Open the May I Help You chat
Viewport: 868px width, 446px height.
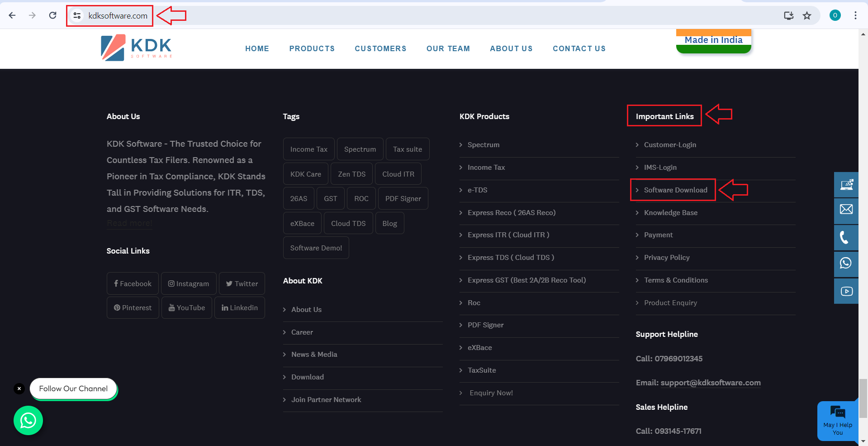click(x=838, y=421)
